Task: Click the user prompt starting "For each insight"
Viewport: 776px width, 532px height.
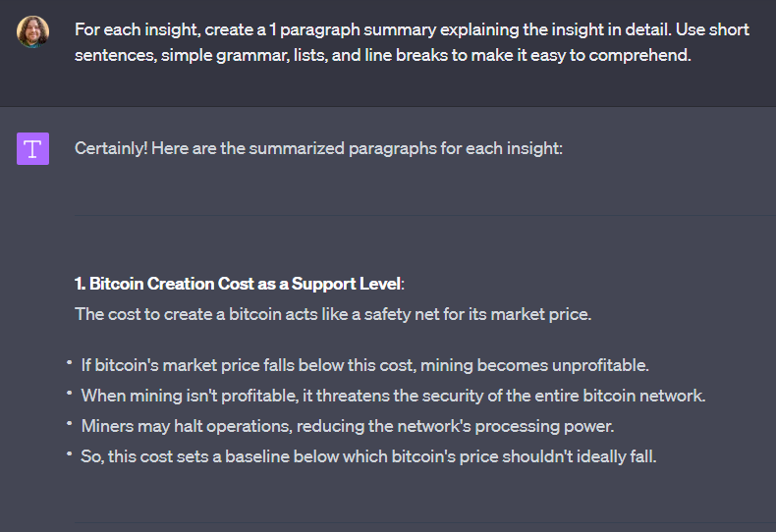Action: [411, 42]
